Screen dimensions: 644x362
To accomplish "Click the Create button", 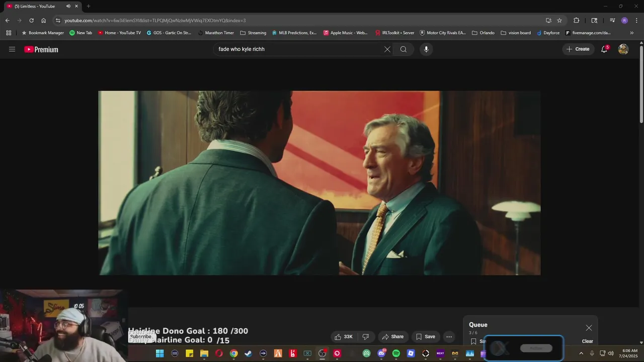I will [578, 49].
